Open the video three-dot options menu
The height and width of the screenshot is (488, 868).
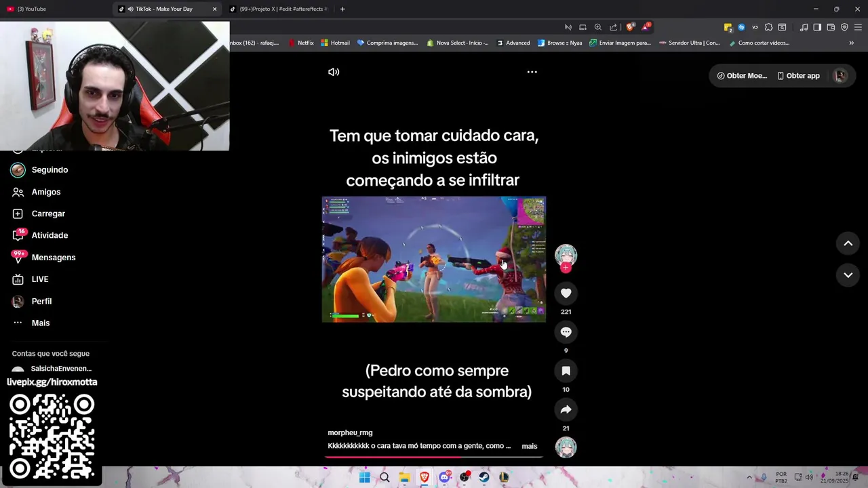(532, 72)
